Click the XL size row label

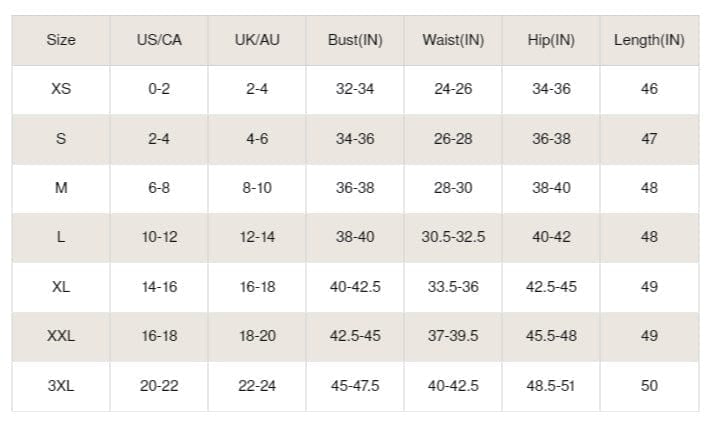(x=61, y=287)
